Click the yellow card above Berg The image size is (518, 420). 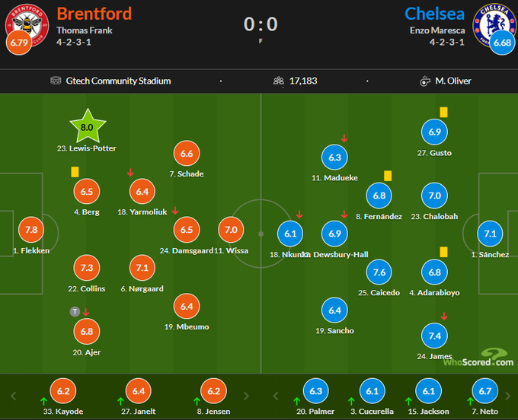pos(75,172)
